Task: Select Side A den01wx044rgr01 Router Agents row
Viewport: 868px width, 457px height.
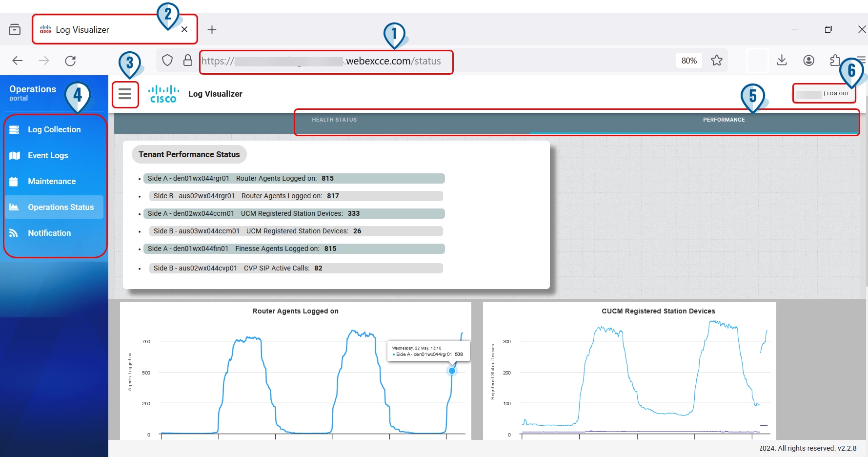Action: [294, 178]
